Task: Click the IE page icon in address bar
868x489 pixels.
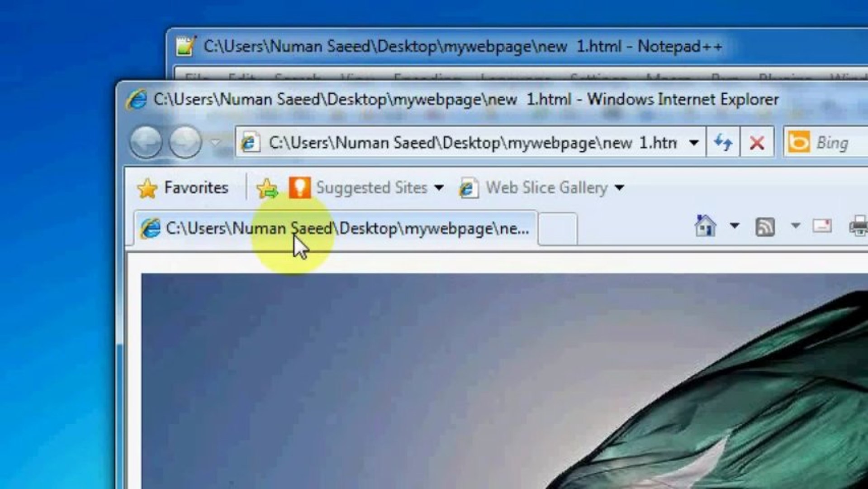Action: 250,143
